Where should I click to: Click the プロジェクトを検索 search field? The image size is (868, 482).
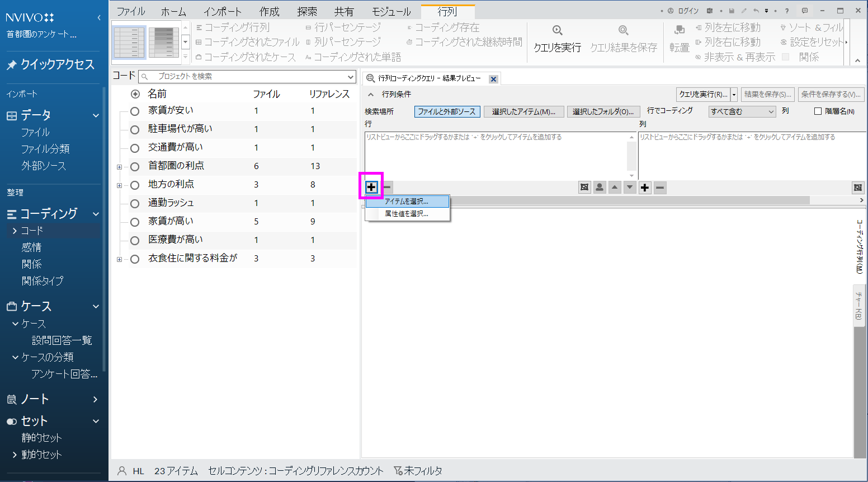[x=246, y=77]
